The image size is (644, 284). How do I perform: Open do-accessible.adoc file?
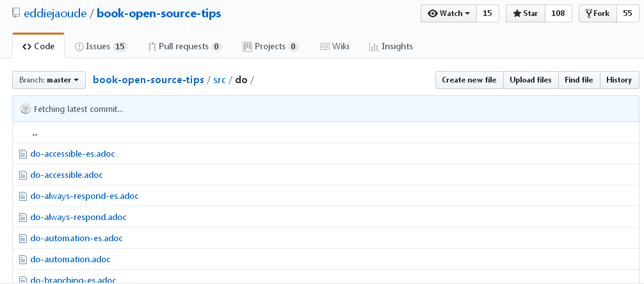[x=67, y=175]
